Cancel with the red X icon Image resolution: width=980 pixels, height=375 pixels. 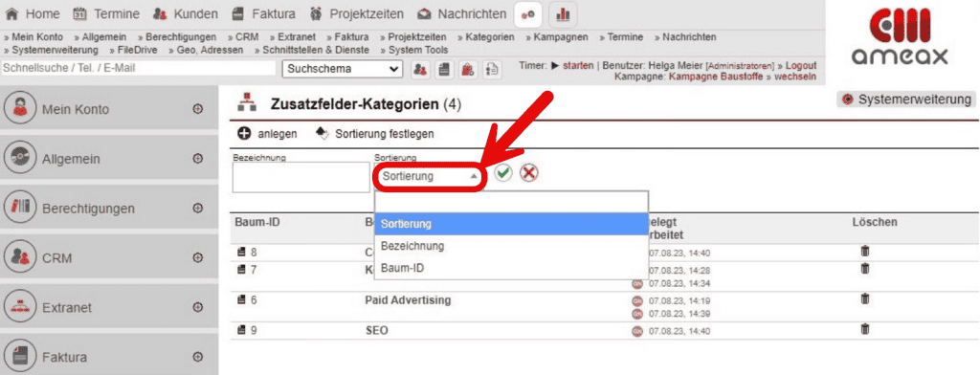pyautogui.click(x=529, y=174)
